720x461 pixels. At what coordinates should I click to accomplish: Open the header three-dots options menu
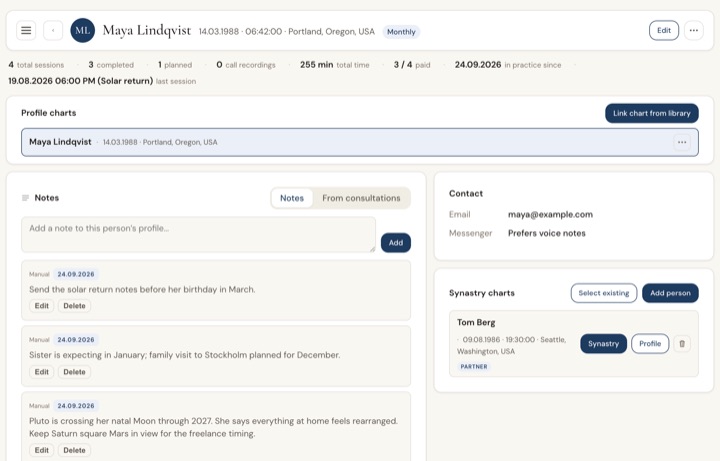(693, 30)
